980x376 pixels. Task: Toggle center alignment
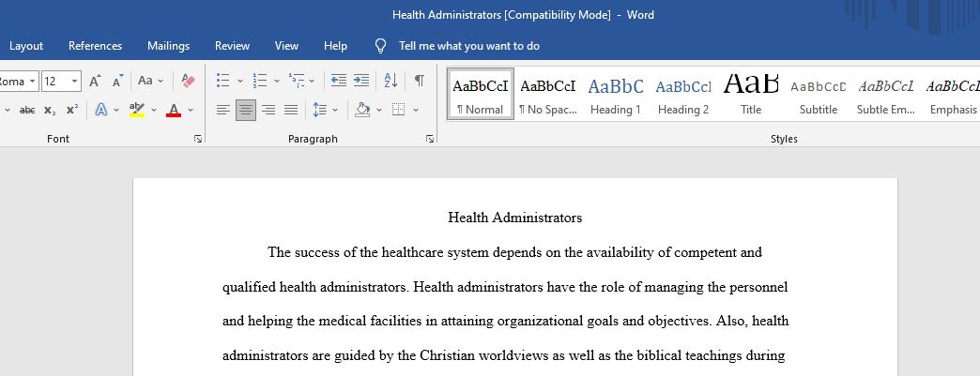pyautogui.click(x=246, y=110)
